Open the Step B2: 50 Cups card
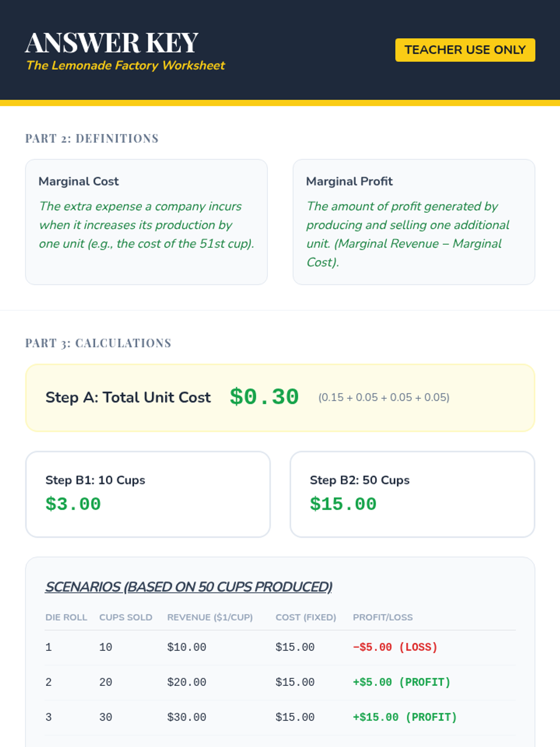Viewport: 560px width, 747px height. pos(412,494)
